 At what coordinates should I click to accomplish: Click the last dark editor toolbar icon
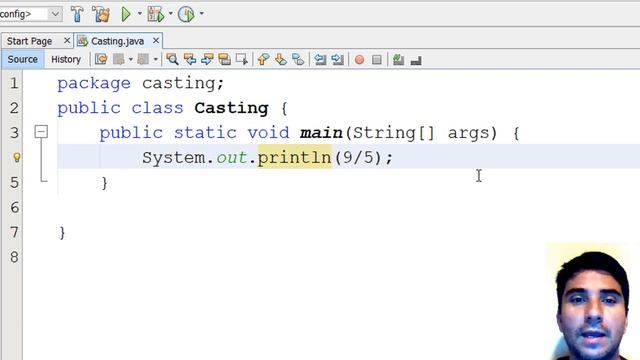416,61
